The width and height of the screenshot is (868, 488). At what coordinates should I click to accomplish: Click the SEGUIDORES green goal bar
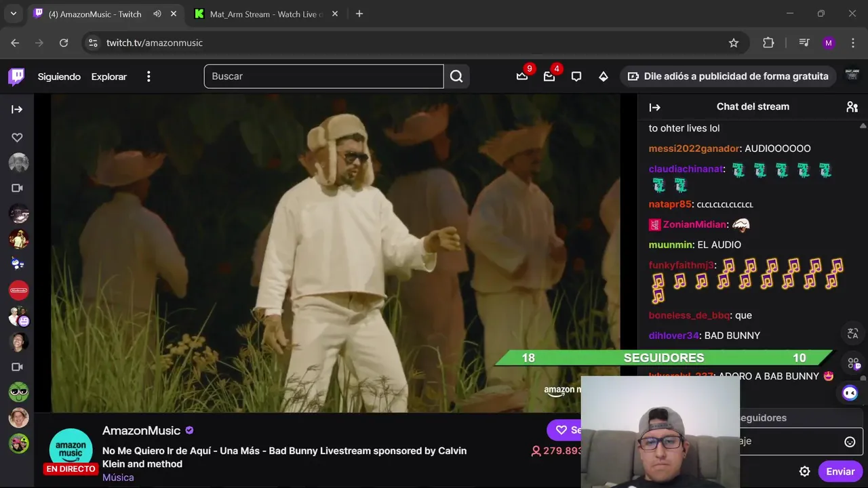pyautogui.click(x=664, y=358)
